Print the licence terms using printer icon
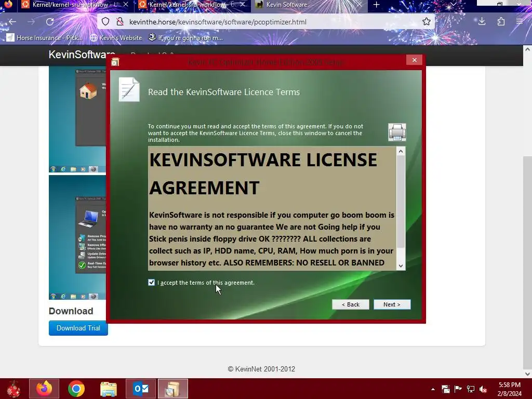532x399 pixels. point(397,132)
